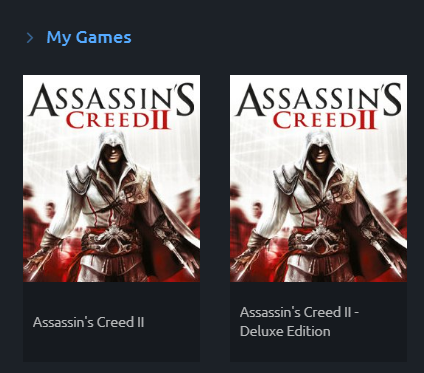Open the Deluxe Edition cover thumbnail
The width and height of the screenshot is (424, 373).
(x=318, y=178)
